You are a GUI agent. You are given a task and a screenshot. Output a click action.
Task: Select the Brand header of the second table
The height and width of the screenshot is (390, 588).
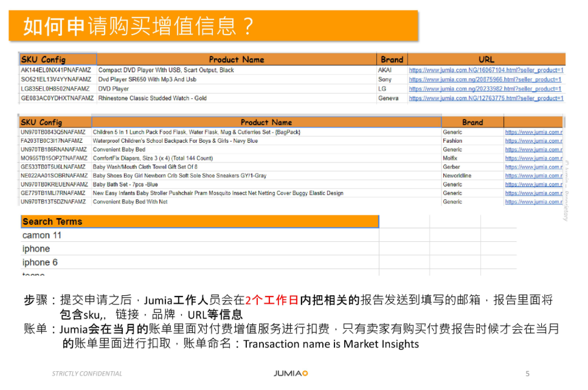click(472, 122)
